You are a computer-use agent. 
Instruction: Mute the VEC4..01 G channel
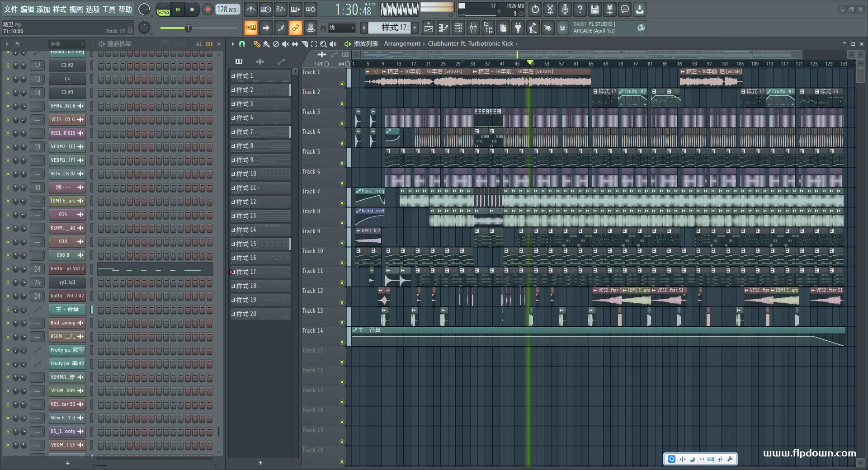(8, 120)
